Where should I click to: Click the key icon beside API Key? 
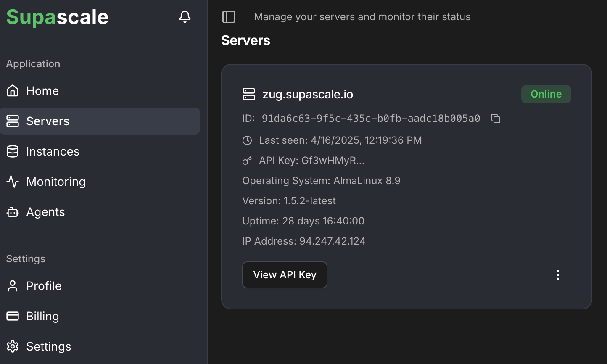(247, 161)
